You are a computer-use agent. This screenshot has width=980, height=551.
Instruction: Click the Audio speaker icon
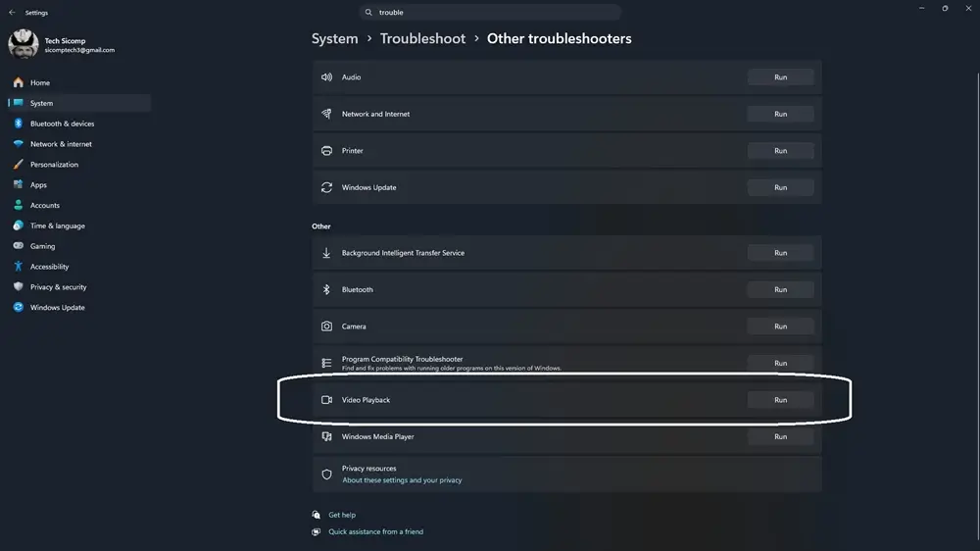click(326, 76)
